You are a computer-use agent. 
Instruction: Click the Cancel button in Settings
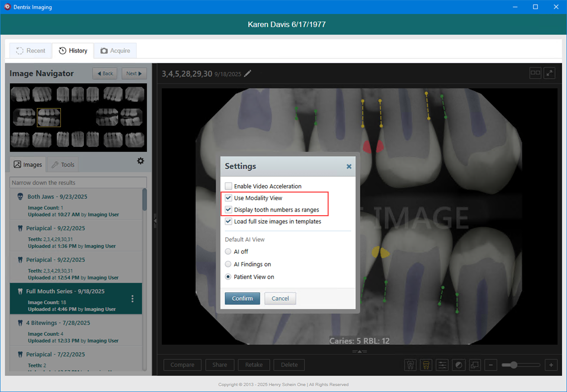click(x=280, y=299)
